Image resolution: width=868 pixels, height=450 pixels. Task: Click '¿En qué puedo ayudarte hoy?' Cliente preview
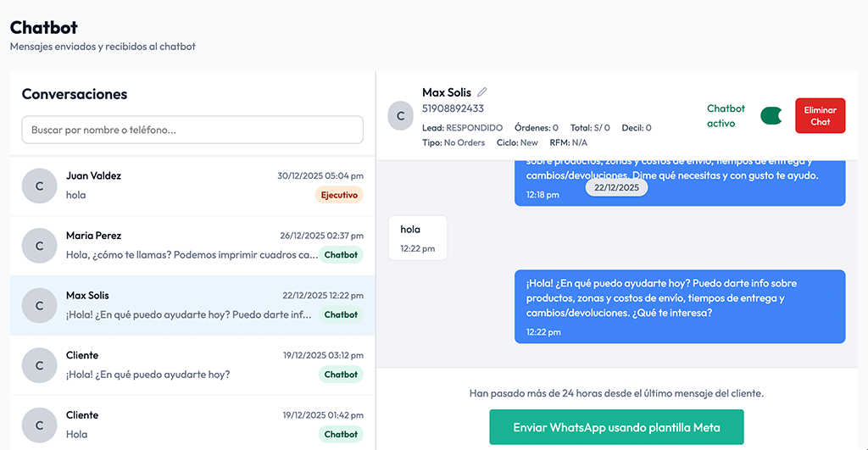click(x=147, y=375)
